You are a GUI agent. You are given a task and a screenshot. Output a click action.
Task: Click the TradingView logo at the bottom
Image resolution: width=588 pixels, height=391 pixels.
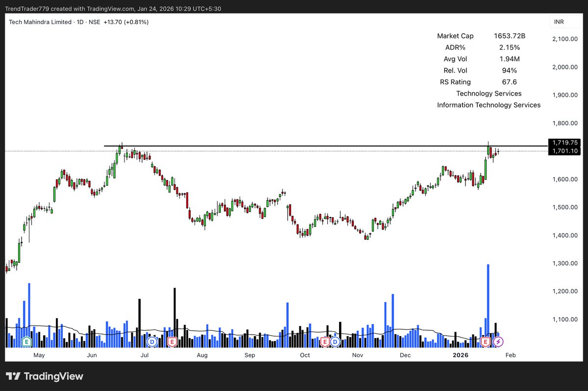[45, 376]
